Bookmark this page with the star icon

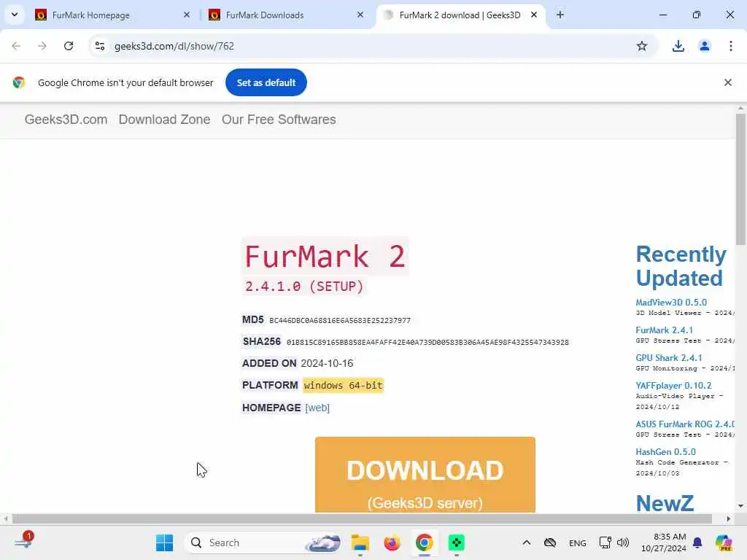coord(642,46)
